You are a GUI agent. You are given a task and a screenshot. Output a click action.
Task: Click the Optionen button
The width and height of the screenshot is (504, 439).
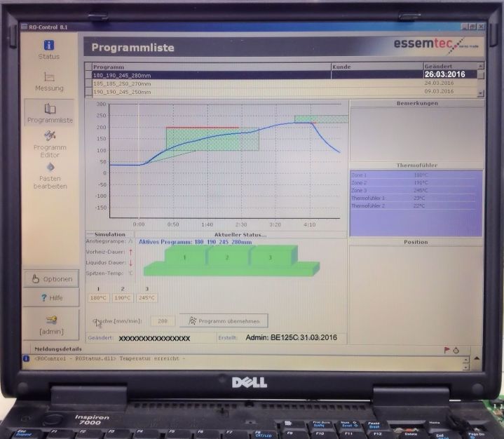click(50, 278)
